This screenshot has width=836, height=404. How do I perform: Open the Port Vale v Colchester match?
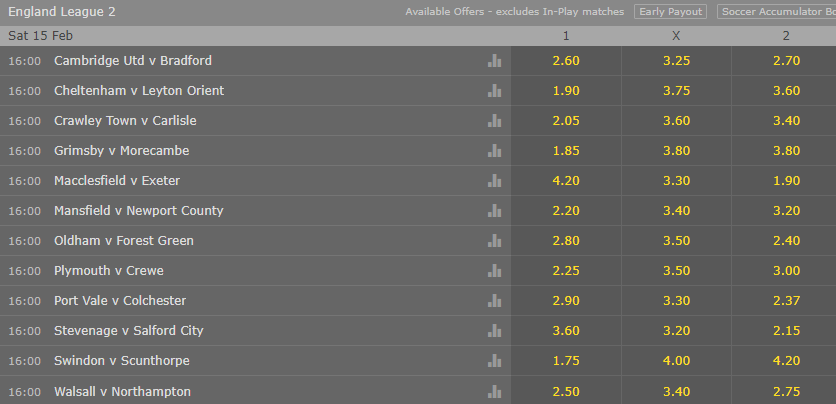(x=120, y=301)
